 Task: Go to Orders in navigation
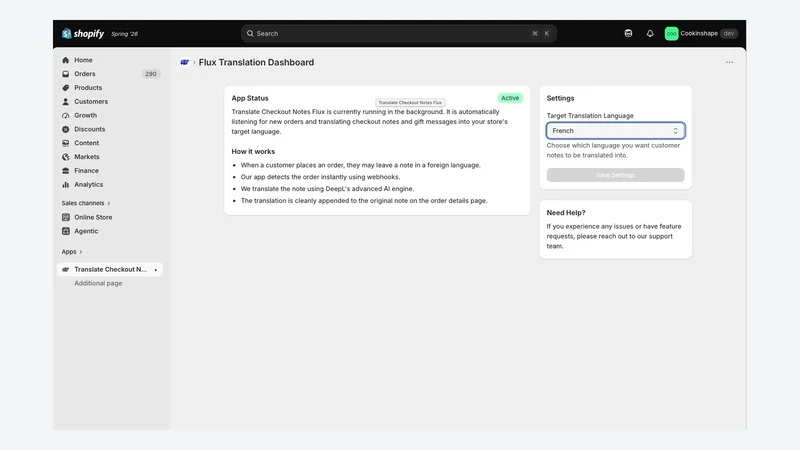[x=85, y=74]
